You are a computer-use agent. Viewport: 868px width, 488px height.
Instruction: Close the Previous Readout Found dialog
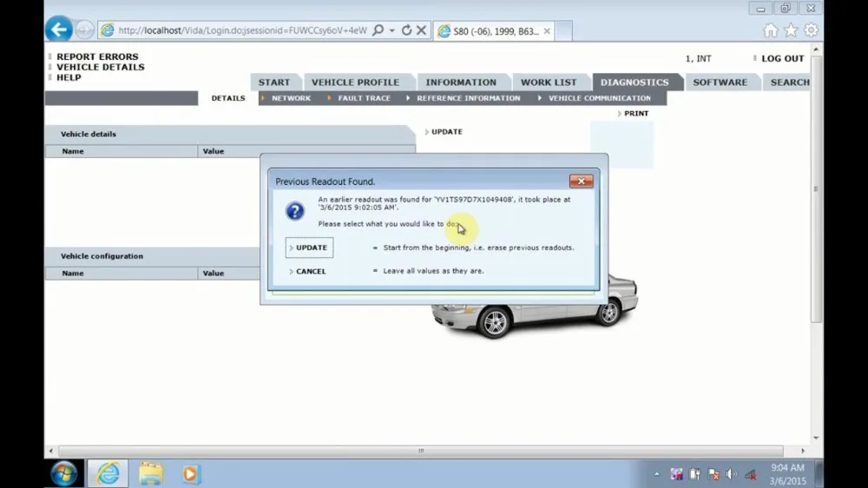582,181
